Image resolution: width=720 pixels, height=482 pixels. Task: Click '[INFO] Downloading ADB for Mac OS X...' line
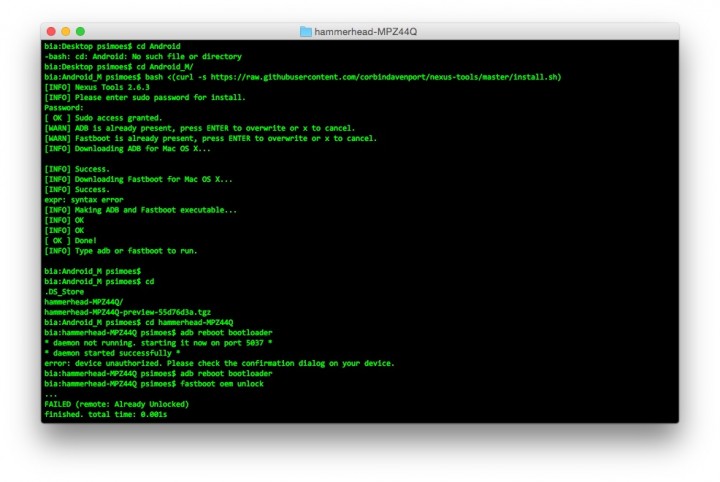tap(127, 149)
